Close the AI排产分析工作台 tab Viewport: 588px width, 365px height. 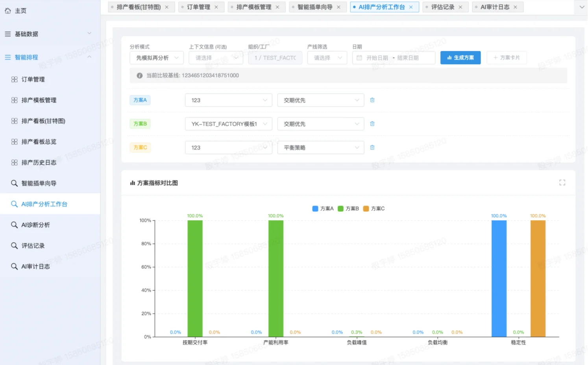(x=411, y=7)
